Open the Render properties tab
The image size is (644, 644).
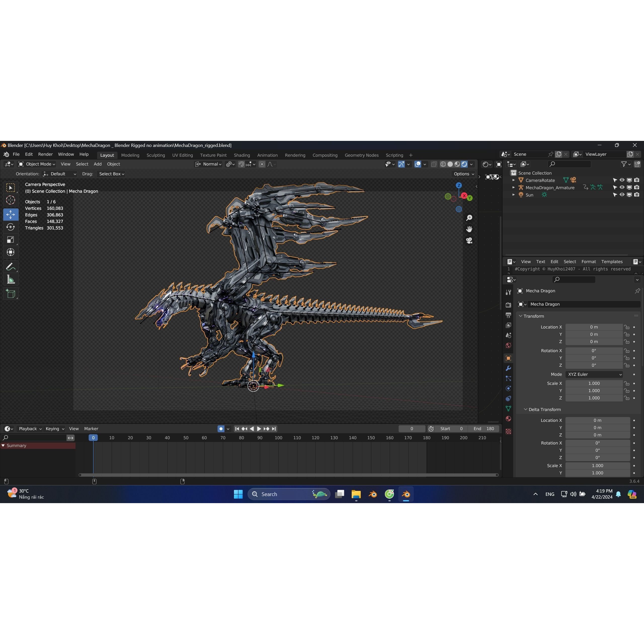click(x=508, y=304)
